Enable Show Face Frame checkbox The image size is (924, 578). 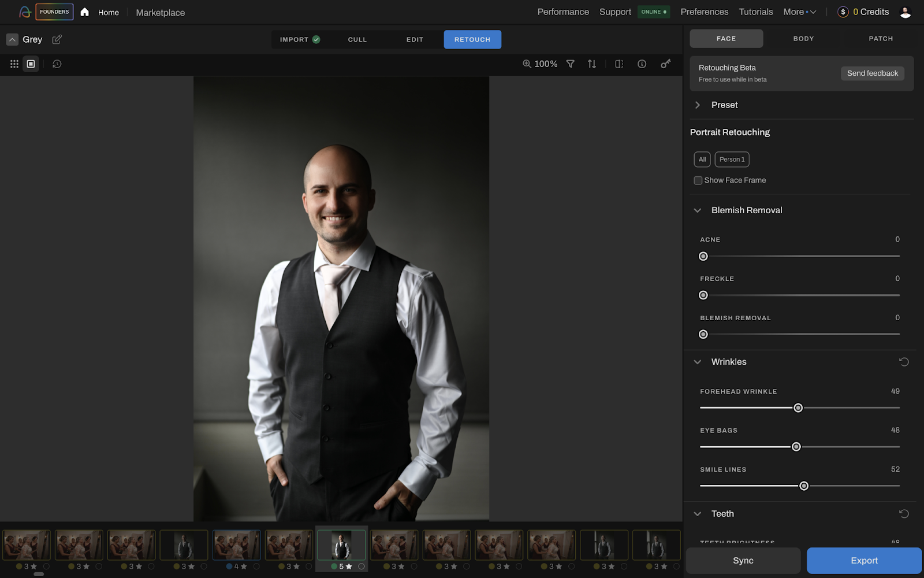(x=698, y=180)
